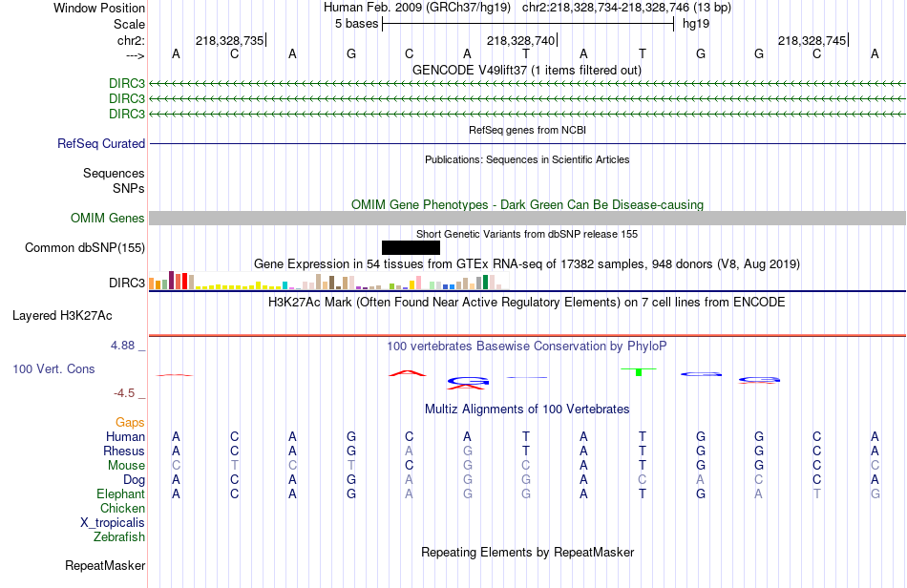Select the Rhesus alignment row label

point(124,451)
